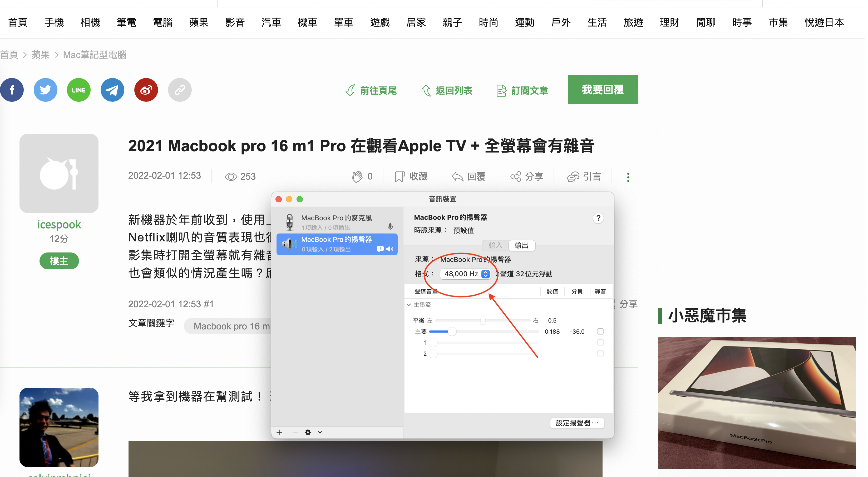The width and height of the screenshot is (868, 477).
Task: Open the three-dot more options menu
Action: pyautogui.click(x=628, y=177)
